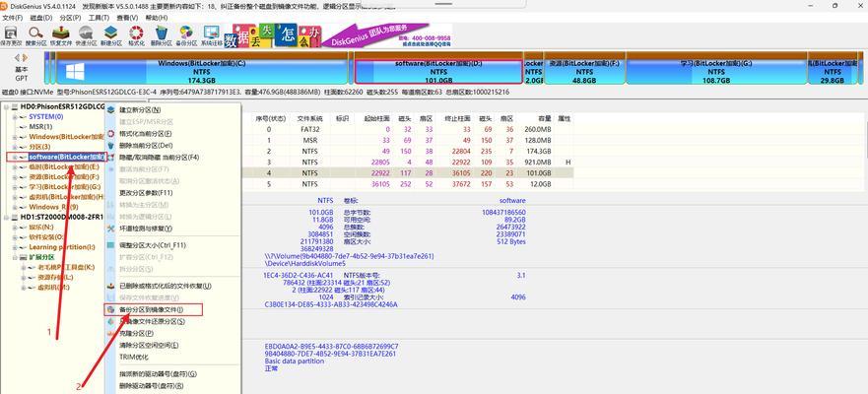Open the 帮助(H) menu

pos(156,18)
